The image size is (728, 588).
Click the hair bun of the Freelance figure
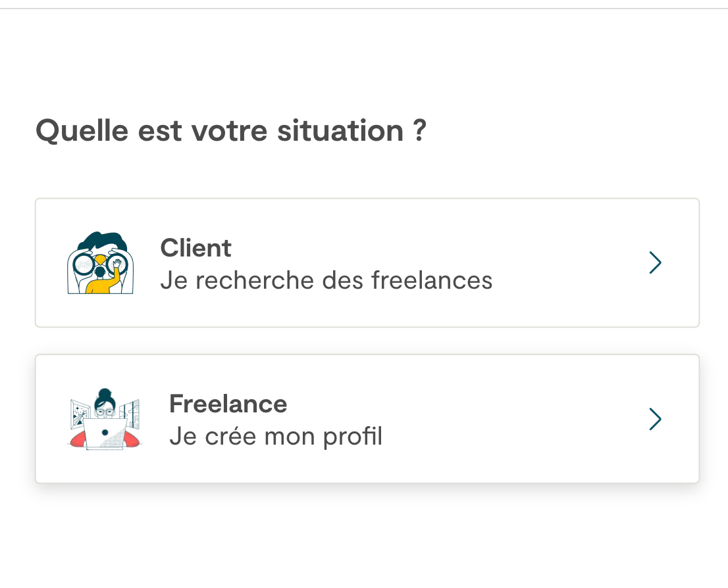[105, 395]
